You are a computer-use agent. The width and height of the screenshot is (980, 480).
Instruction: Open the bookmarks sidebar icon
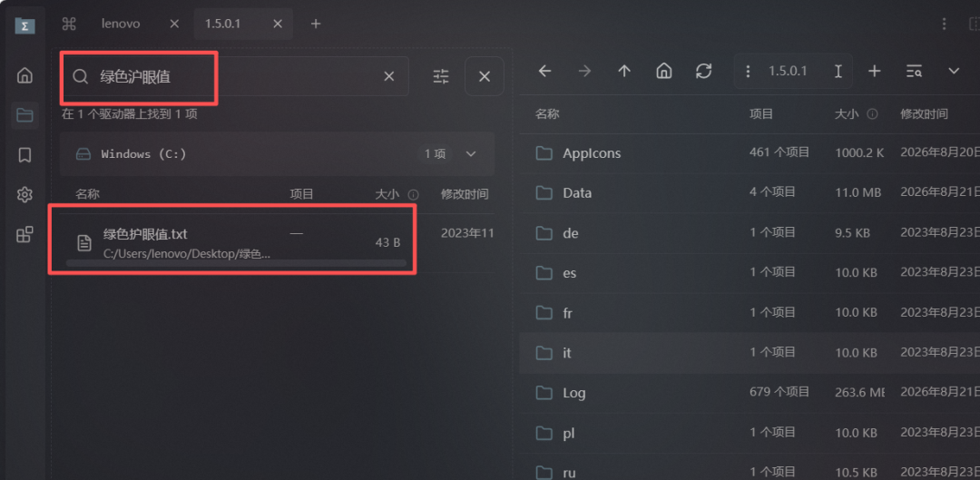click(24, 155)
